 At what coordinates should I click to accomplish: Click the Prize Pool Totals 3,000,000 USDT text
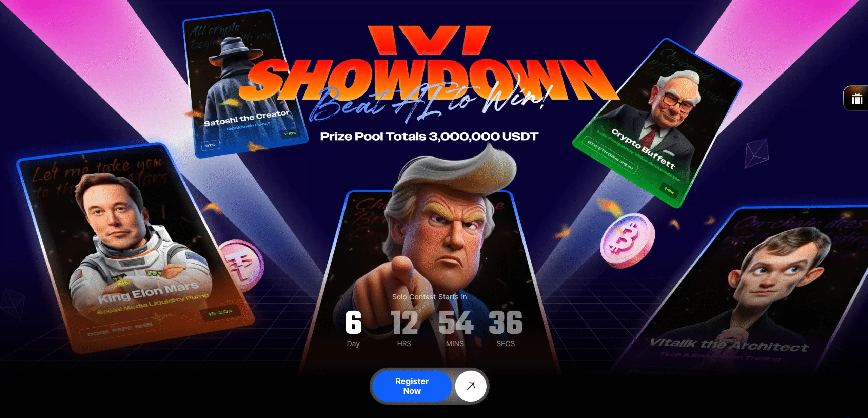[x=429, y=137]
